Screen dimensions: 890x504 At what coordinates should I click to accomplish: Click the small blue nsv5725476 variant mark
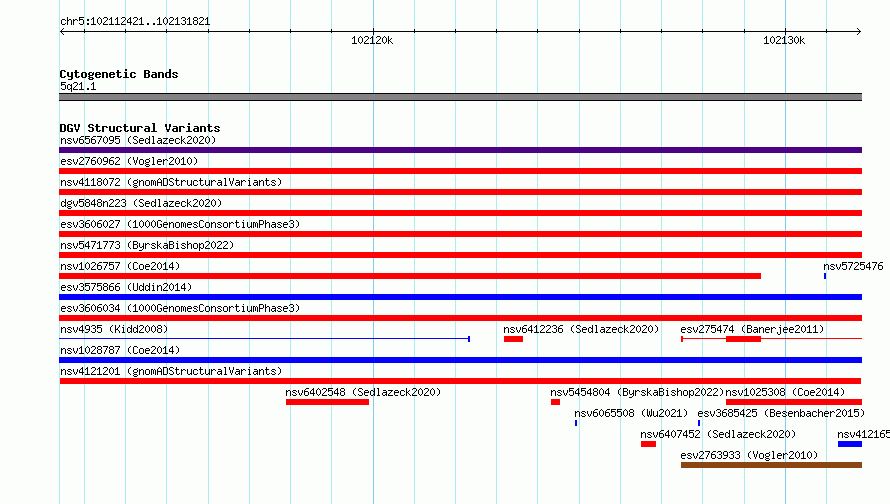pos(825,276)
